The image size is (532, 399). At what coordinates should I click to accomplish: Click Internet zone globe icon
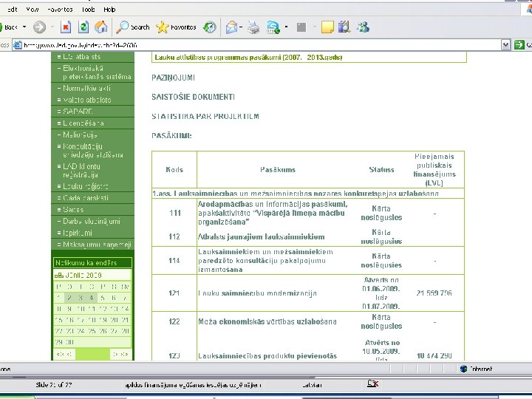click(463, 369)
